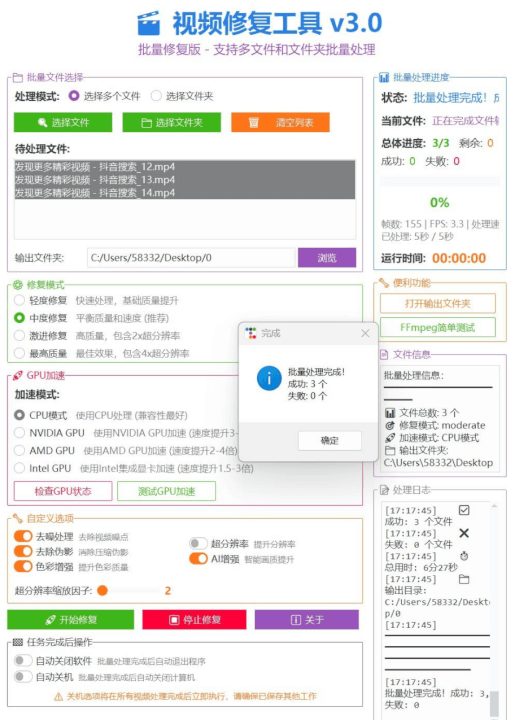
Task: Click 停止修复 button
Action: 195,620
